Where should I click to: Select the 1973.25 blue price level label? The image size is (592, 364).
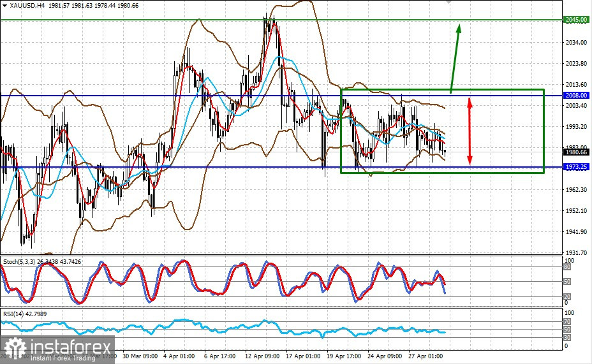click(x=576, y=167)
